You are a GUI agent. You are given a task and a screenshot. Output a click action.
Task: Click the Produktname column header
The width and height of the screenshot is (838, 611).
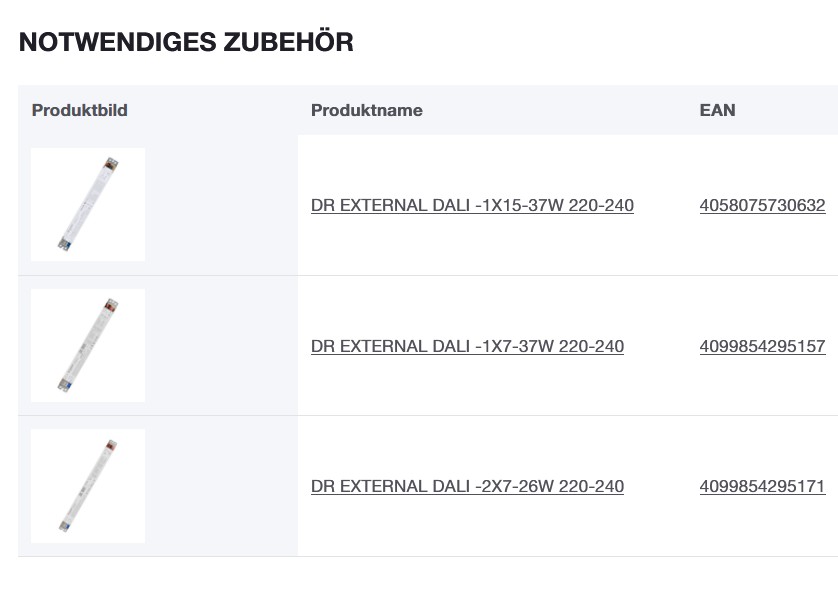click(367, 110)
